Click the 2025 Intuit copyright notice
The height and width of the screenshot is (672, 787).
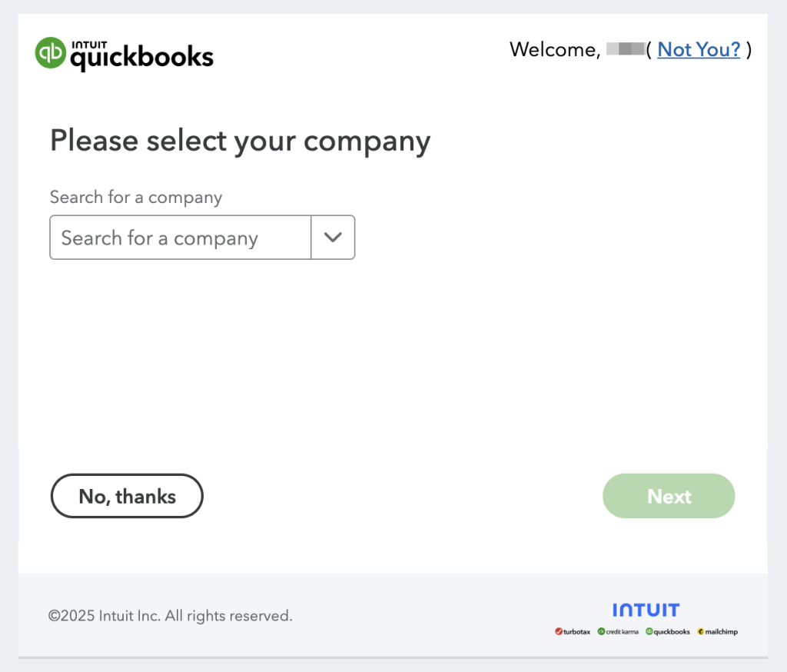170,615
